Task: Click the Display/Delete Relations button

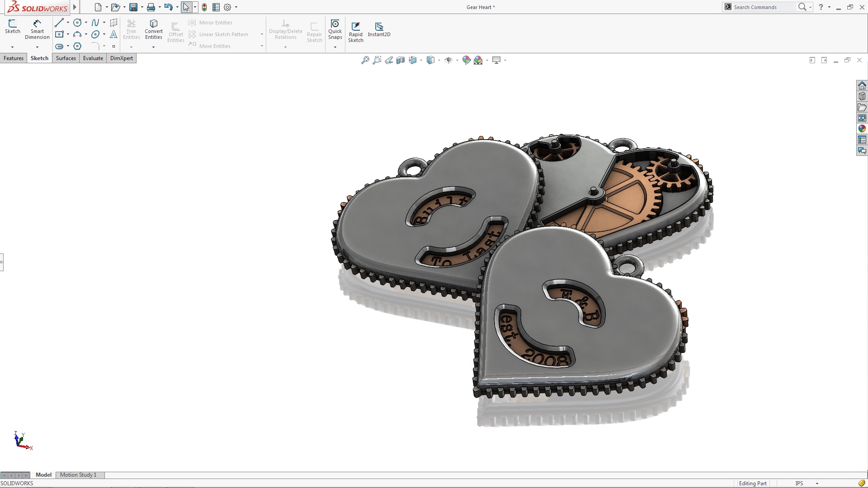Action: click(x=285, y=28)
